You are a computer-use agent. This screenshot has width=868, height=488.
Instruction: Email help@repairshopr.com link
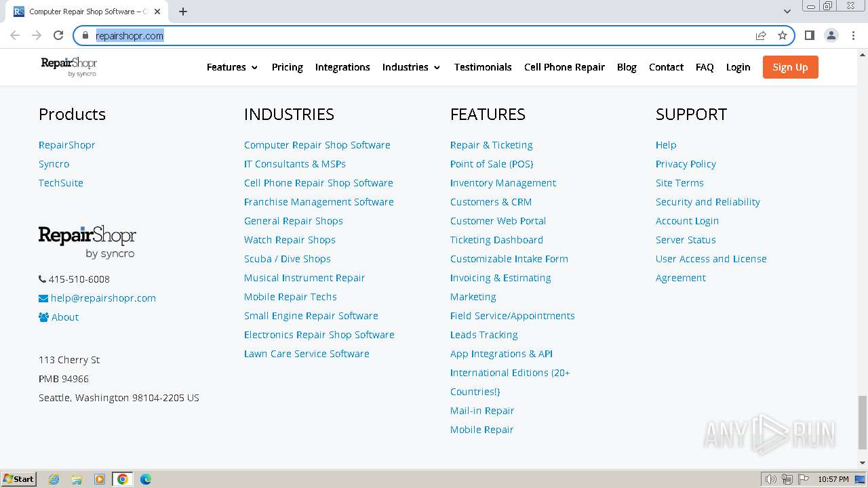pos(103,298)
